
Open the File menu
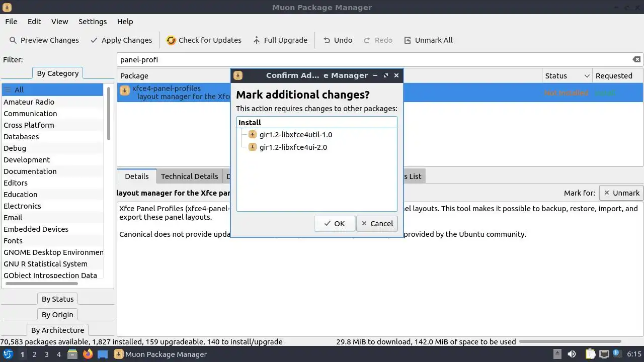(11, 22)
